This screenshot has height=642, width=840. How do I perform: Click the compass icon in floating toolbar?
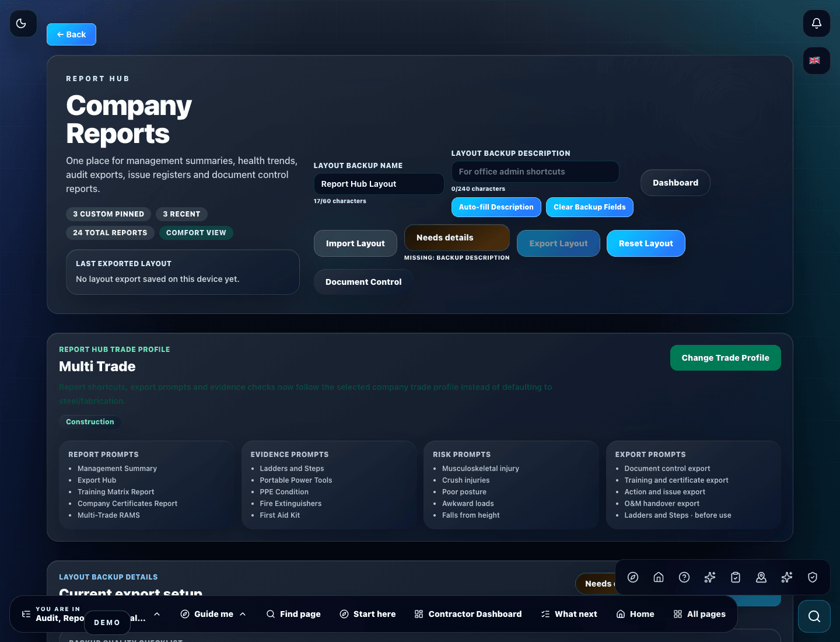pos(633,577)
